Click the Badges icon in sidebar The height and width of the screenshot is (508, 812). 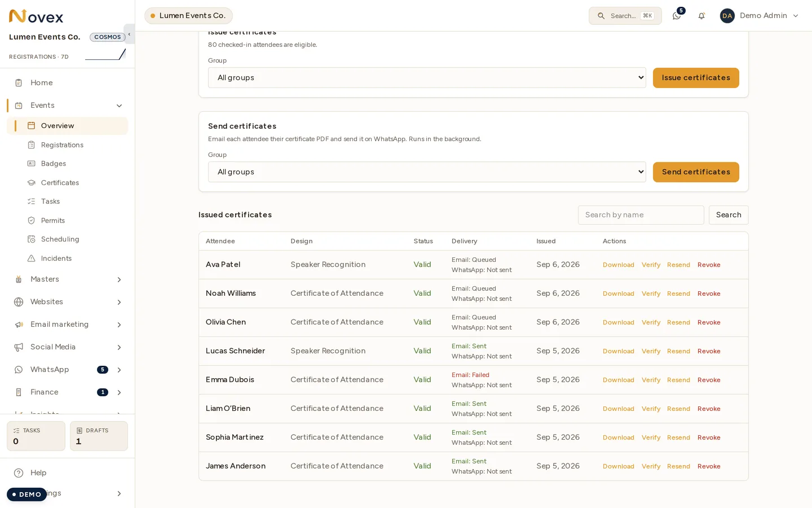32,164
